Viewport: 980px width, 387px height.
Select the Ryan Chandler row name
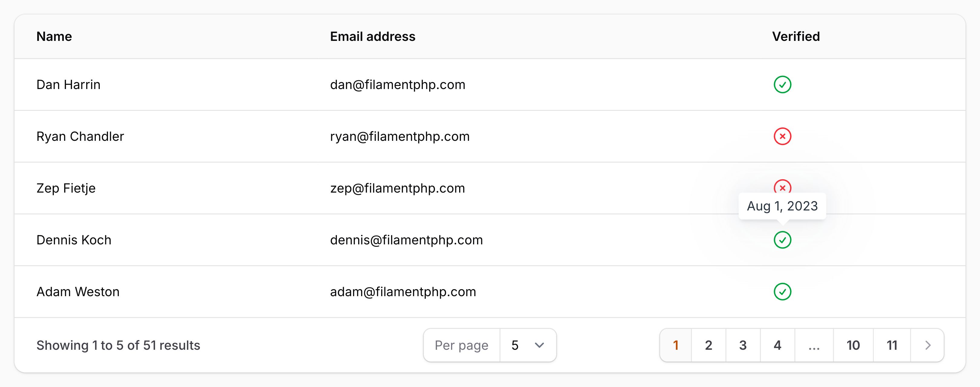click(x=80, y=136)
